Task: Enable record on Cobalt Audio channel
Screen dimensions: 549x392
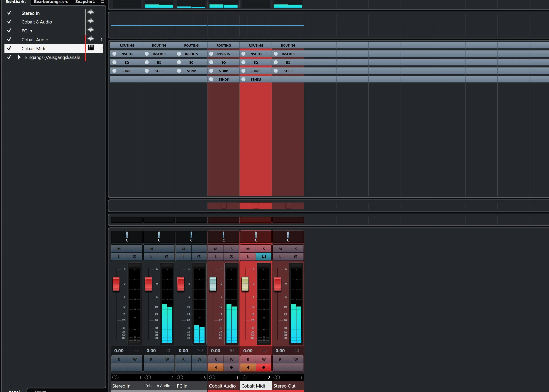Action: click(x=231, y=367)
